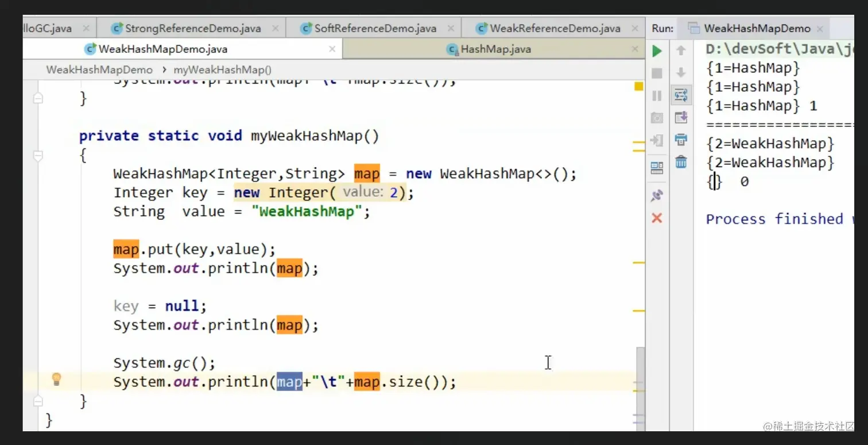Click the Stop process square icon
This screenshot has height=445, width=868.
657,73
